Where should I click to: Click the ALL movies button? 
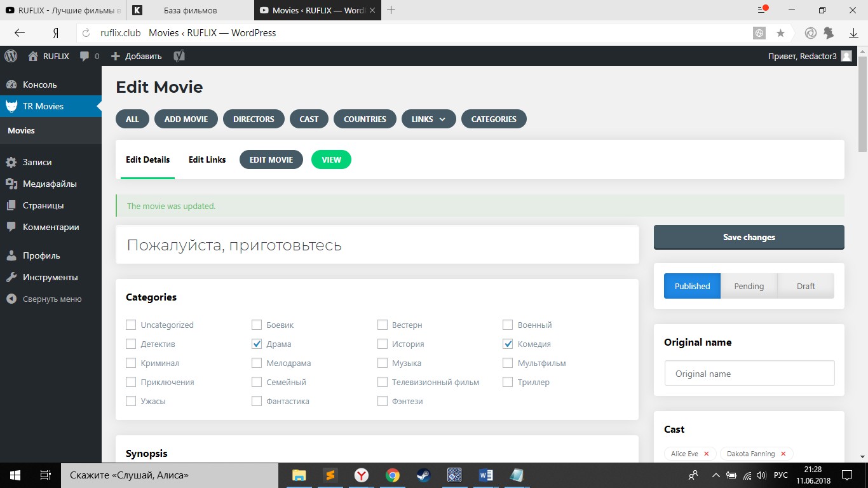132,119
